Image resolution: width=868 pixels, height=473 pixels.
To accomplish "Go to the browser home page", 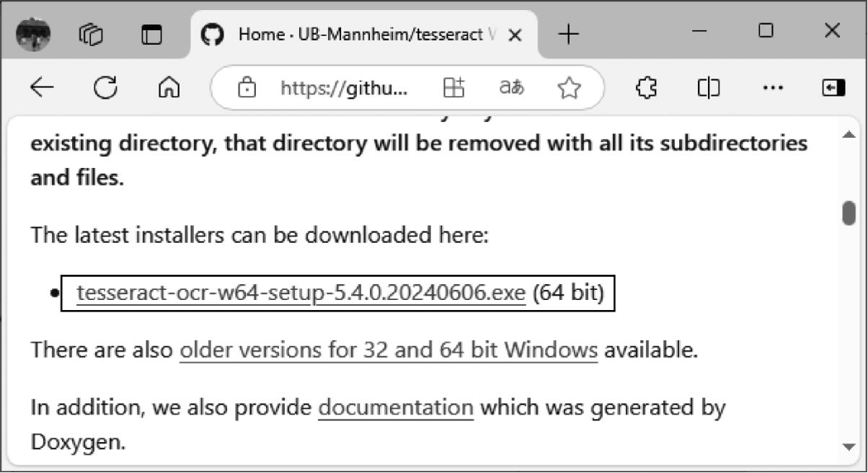I will coord(169,88).
